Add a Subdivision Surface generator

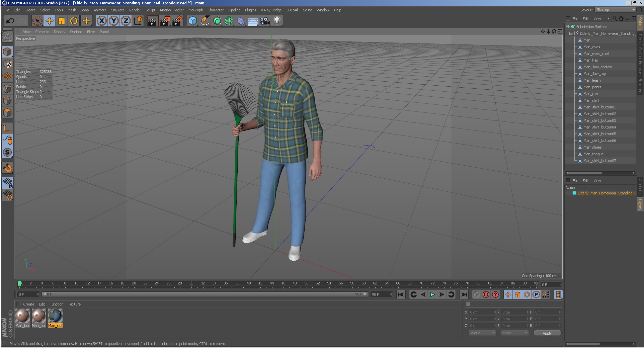click(217, 21)
